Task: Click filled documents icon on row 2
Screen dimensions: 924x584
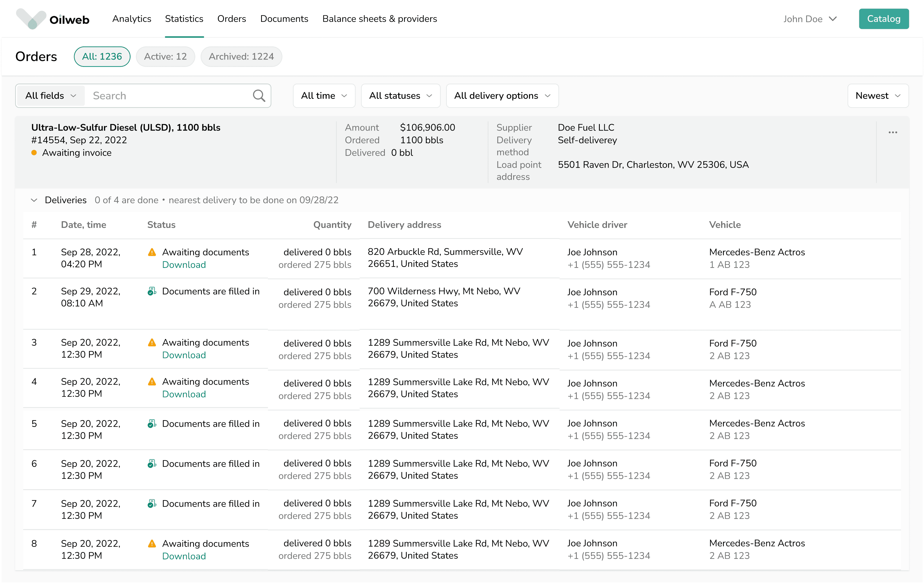Action: pyautogui.click(x=152, y=291)
